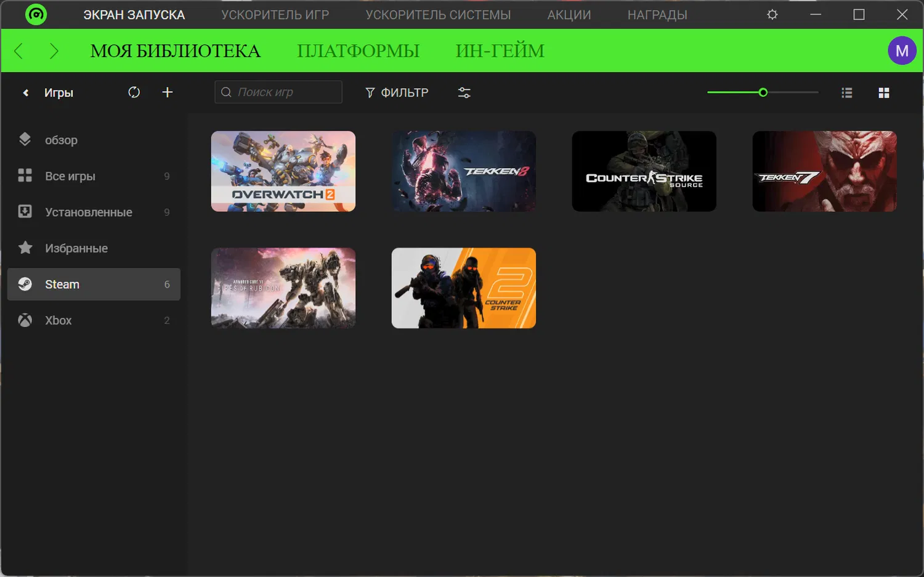Click inside the Поиск игр search field
Screen dimensions: 924x577
click(278, 92)
